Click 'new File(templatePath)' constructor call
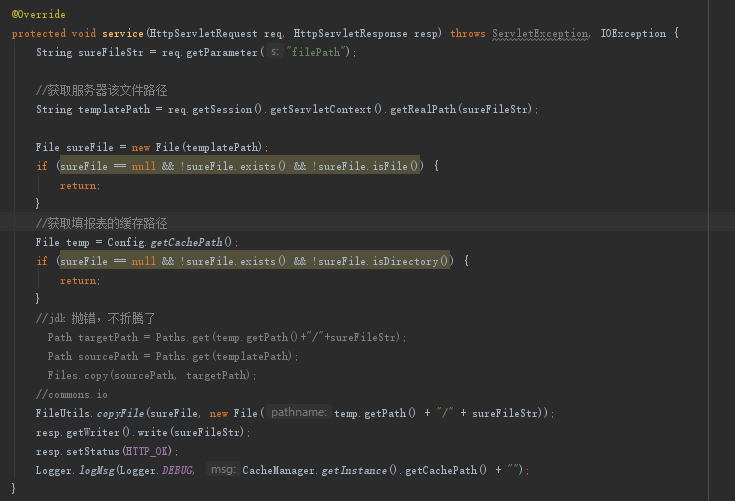The height and width of the screenshot is (501, 735). click(x=197, y=147)
